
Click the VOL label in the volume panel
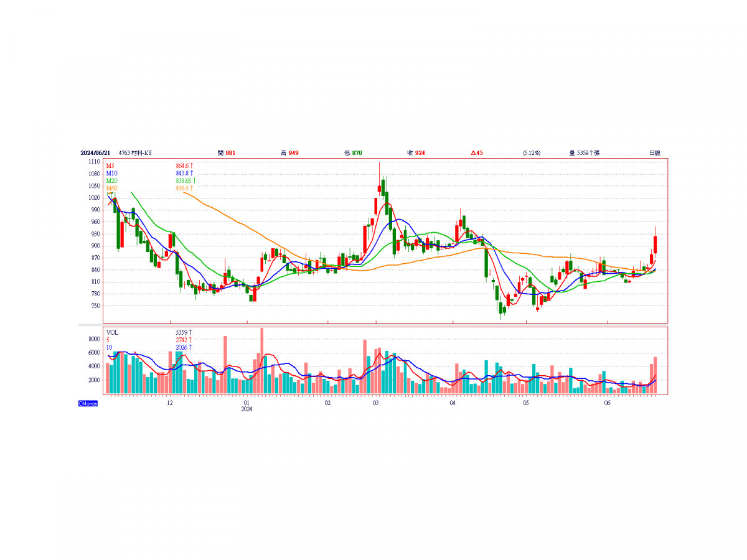pyautogui.click(x=112, y=332)
